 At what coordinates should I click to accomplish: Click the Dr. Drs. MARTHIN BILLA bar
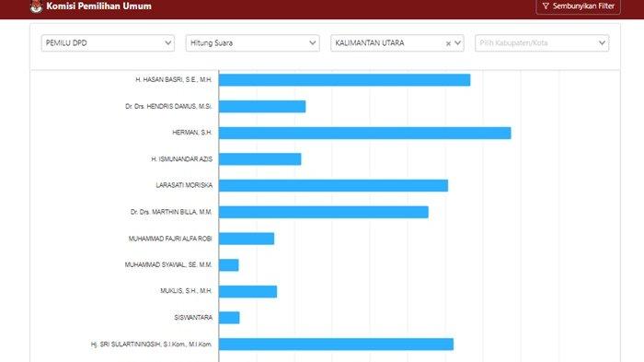point(324,212)
